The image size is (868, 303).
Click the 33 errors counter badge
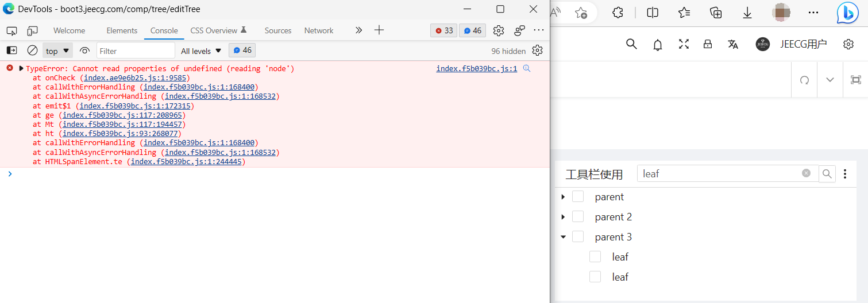443,30
